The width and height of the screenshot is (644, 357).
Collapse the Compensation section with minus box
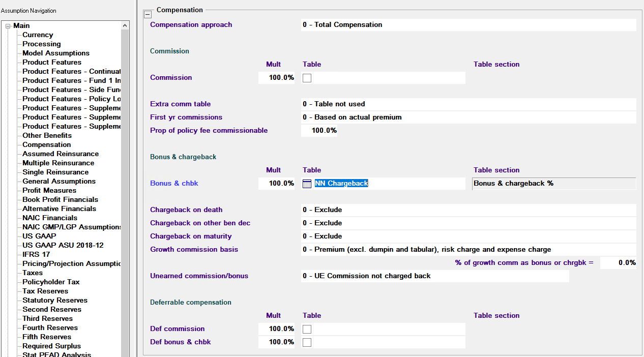pos(148,14)
